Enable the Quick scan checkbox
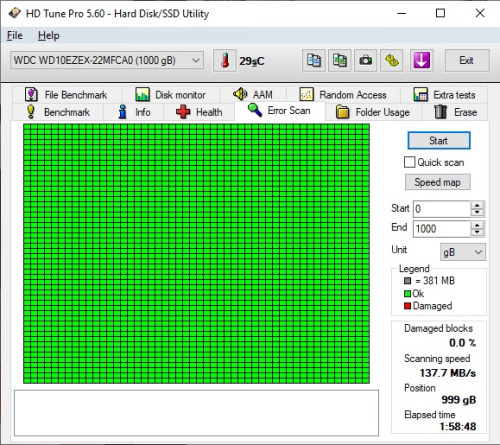Screen dimensions: 500x445 (409, 162)
